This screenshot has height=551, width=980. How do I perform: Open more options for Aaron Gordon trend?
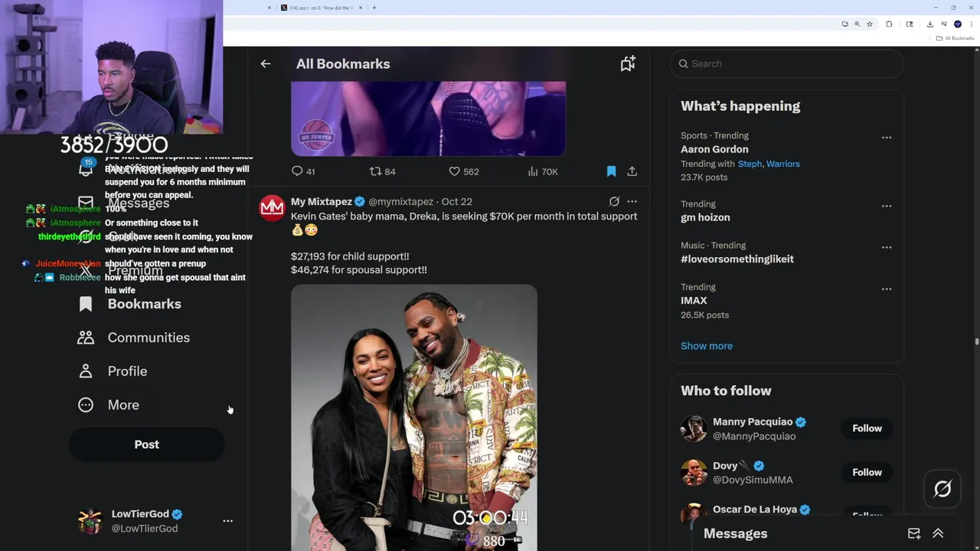point(887,138)
